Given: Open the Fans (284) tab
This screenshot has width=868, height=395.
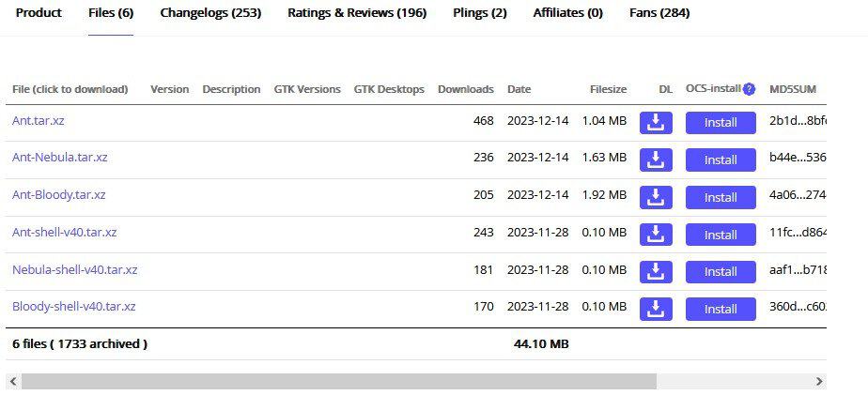Looking at the screenshot, I should pyautogui.click(x=659, y=13).
